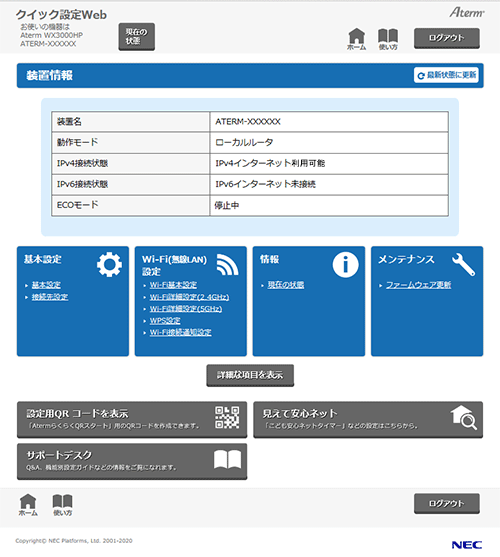Open the サポートデスク banner

click(132, 461)
